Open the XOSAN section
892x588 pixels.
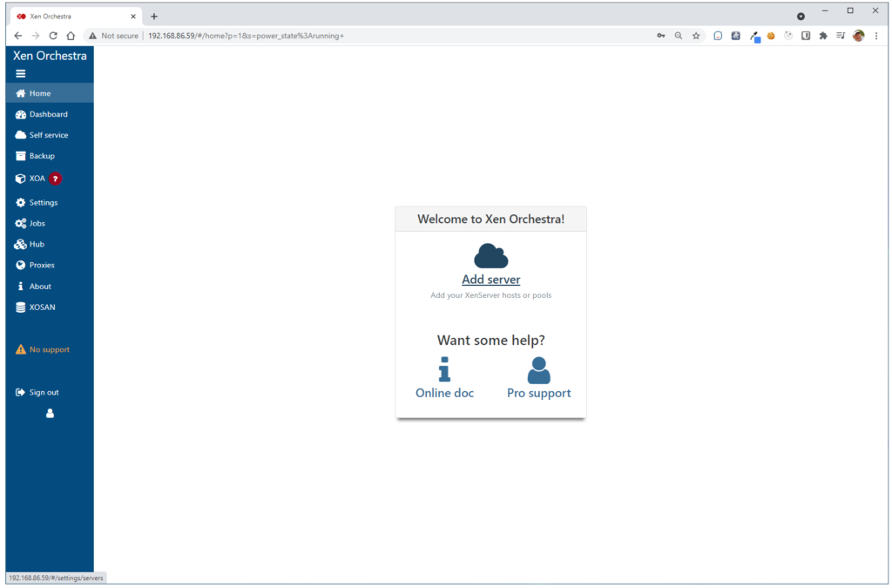pos(42,308)
